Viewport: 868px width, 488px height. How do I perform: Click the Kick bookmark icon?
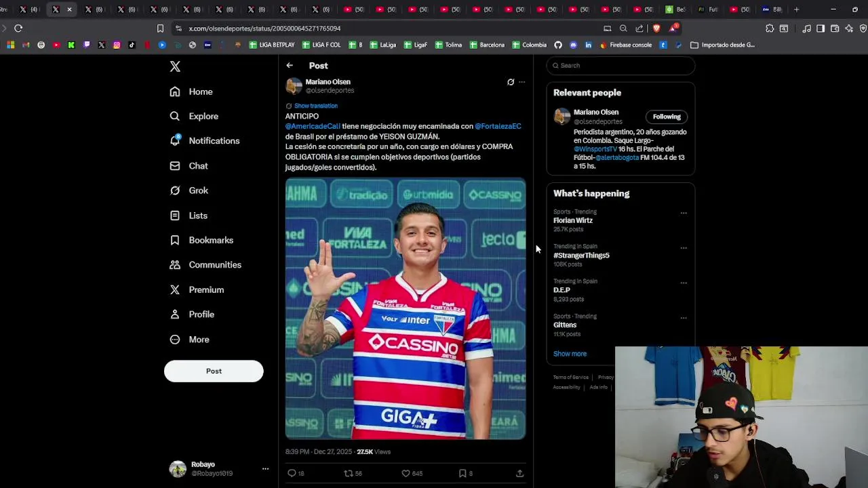tap(71, 45)
